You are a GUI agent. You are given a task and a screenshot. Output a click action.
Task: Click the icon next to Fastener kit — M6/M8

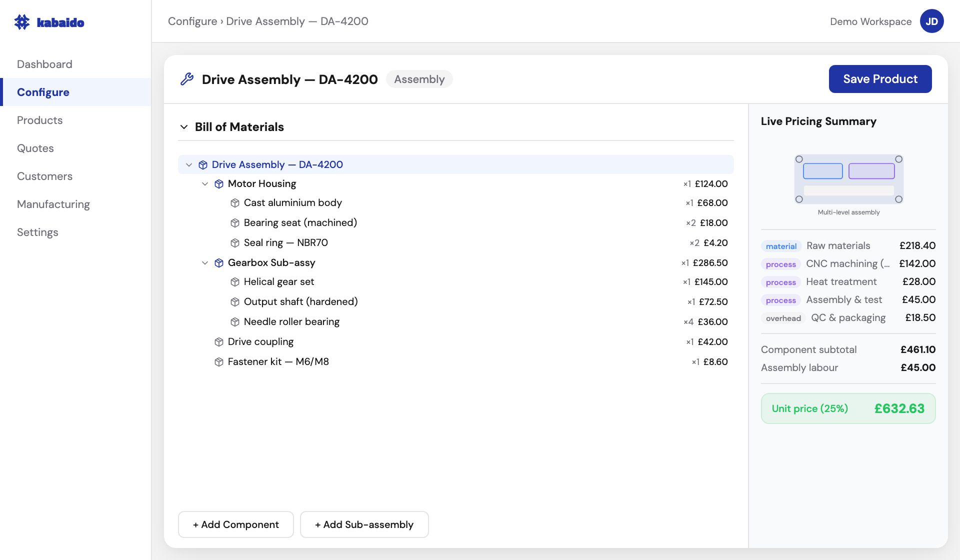point(218,361)
